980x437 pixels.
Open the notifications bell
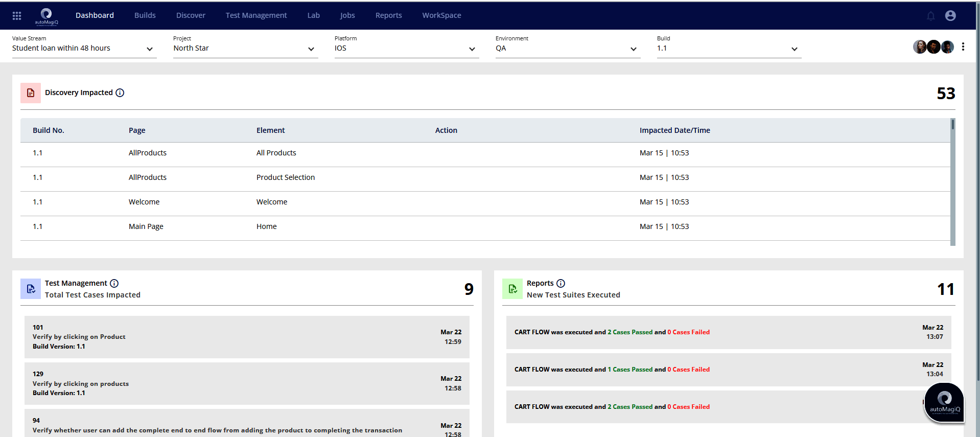click(x=930, y=16)
